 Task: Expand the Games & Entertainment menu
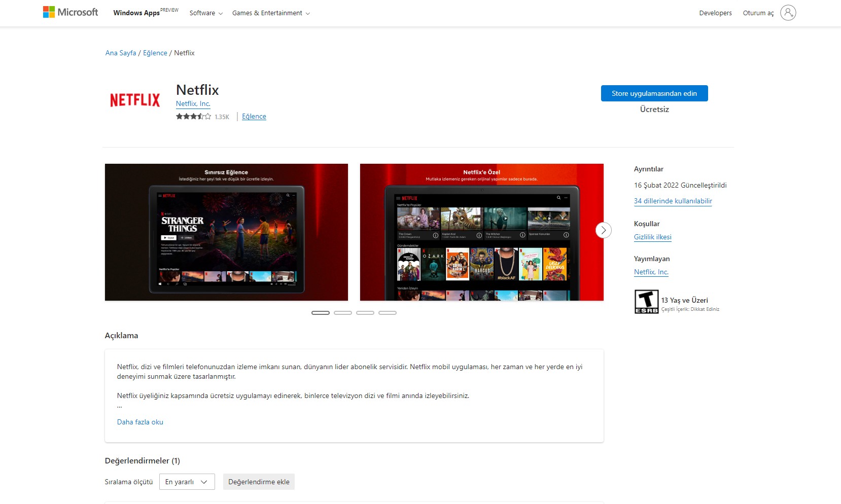pos(271,13)
